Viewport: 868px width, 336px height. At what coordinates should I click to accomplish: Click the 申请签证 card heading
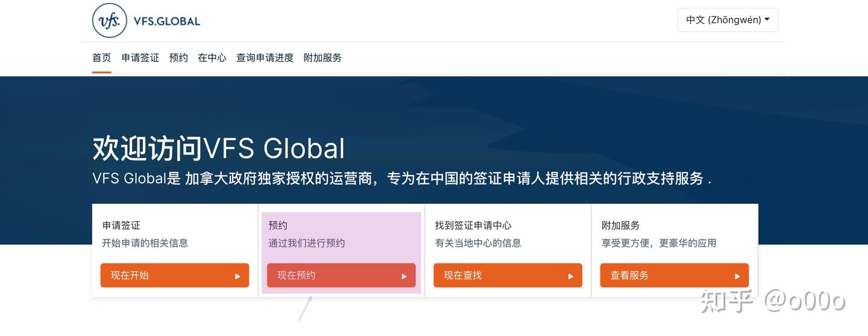(121, 225)
